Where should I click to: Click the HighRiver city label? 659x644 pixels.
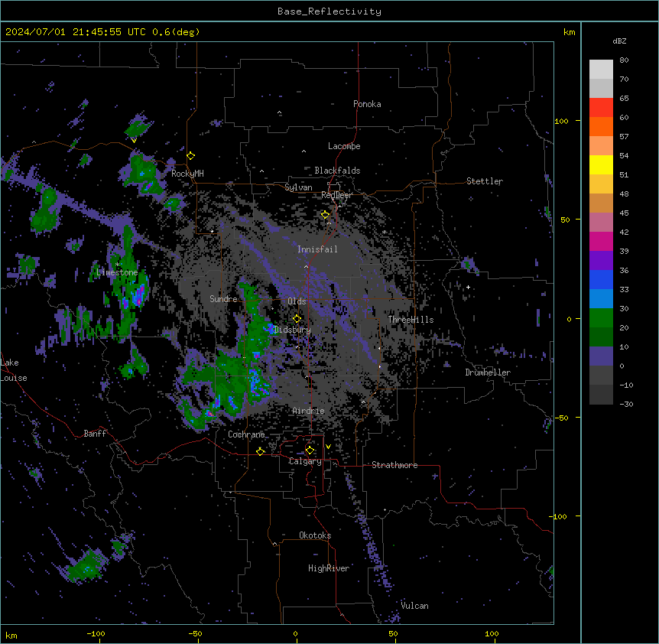[329, 568]
